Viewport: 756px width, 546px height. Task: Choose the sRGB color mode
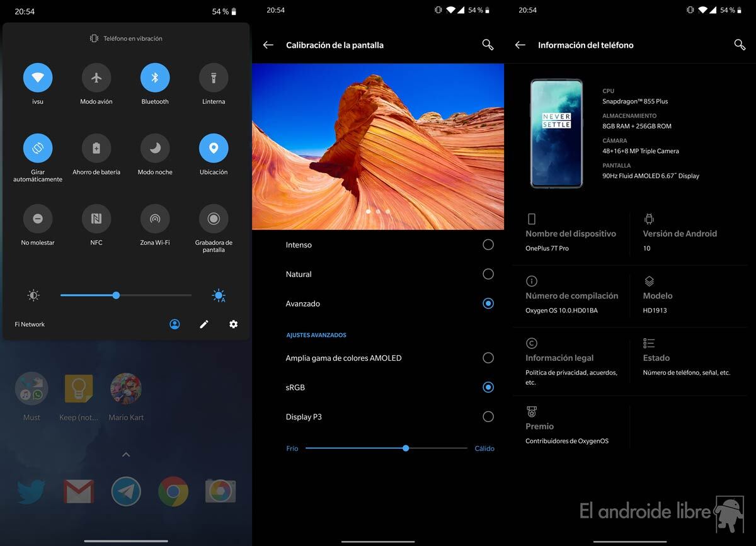click(x=488, y=387)
